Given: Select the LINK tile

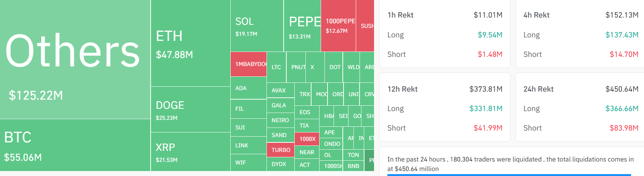Looking at the screenshot, I should pyautogui.click(x=248, y=145).
